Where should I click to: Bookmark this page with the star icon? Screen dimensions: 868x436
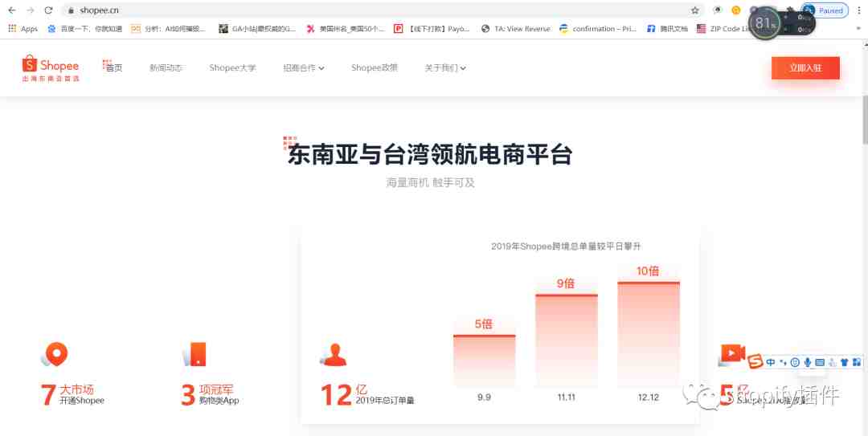(694, 10)
